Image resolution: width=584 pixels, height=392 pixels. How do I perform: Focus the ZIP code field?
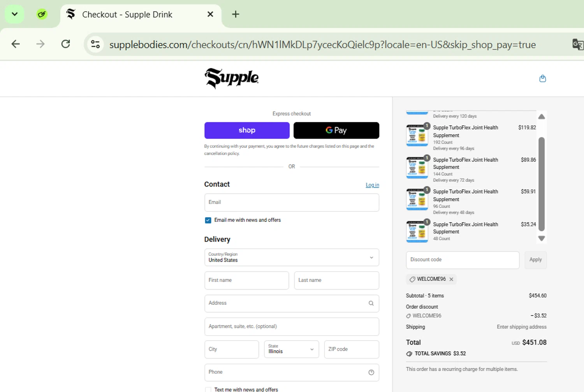[352, 349]
